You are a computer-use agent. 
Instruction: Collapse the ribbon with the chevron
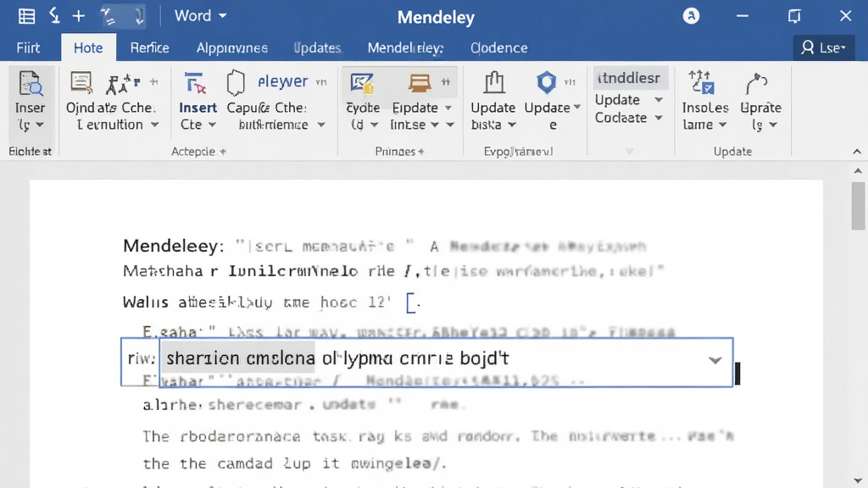pyautogui.click(x=857, y=152)
